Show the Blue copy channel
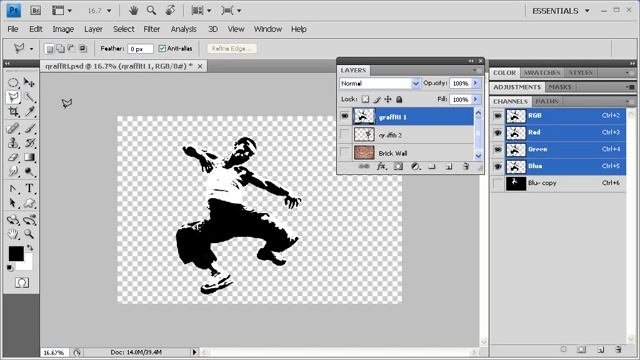Viewport: 640px width, 360px height. tap(498, 183)
